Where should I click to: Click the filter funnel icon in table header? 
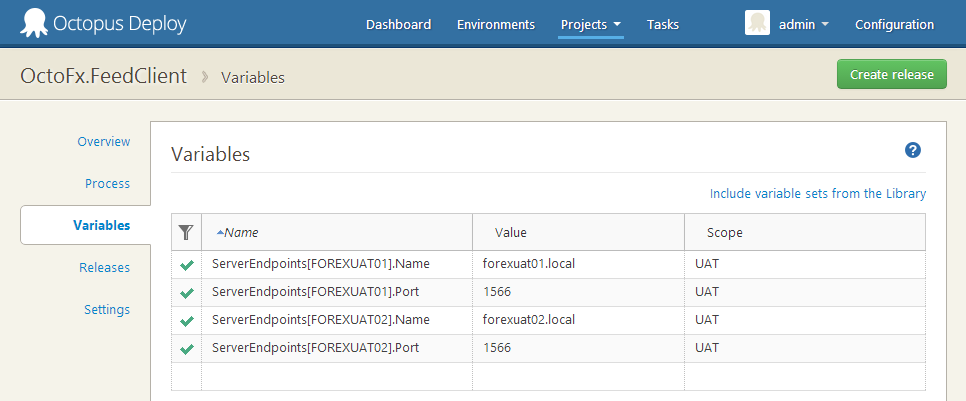186,232
